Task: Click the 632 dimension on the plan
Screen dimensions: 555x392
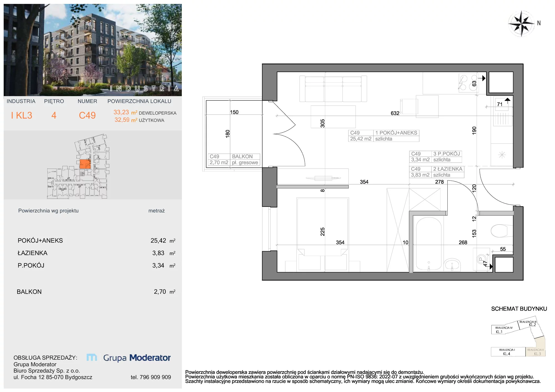Action: pyautogui.click(x=395, y=113)
